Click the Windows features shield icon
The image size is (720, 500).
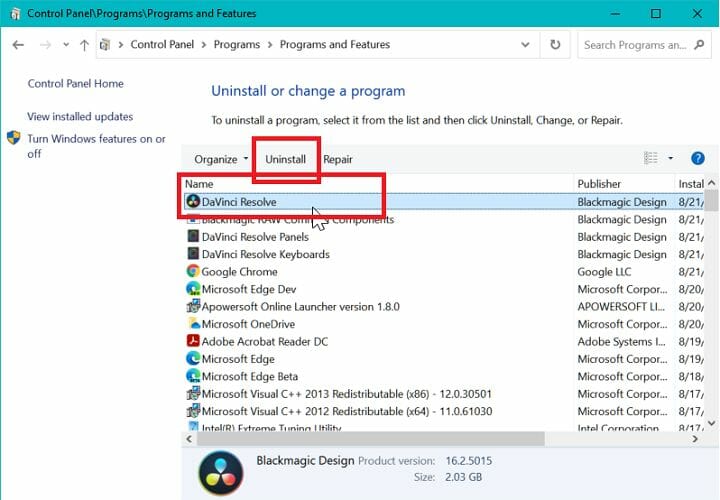14,137
